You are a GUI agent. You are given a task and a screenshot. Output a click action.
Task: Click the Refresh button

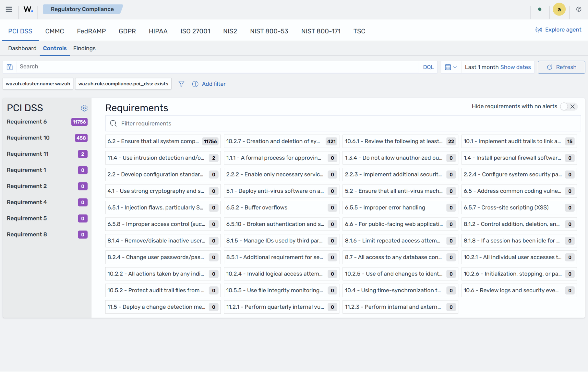[x=561, y=67]
